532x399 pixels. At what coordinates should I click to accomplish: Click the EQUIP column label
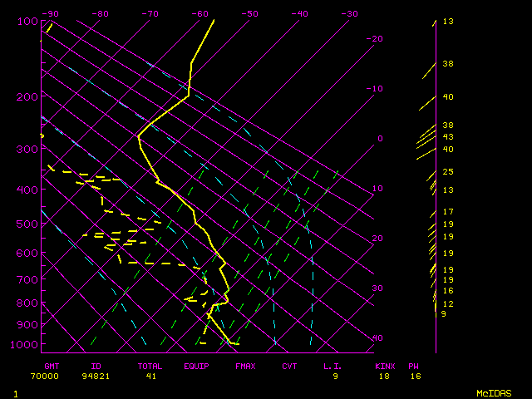tap(197, 366)
